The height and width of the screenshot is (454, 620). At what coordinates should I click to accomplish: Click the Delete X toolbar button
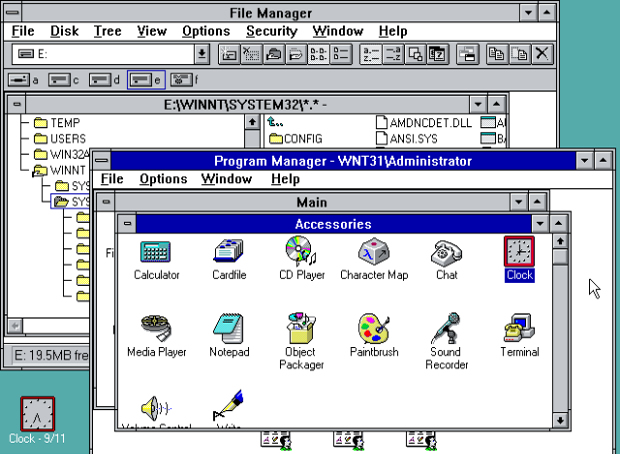click(x=542, y=54)
